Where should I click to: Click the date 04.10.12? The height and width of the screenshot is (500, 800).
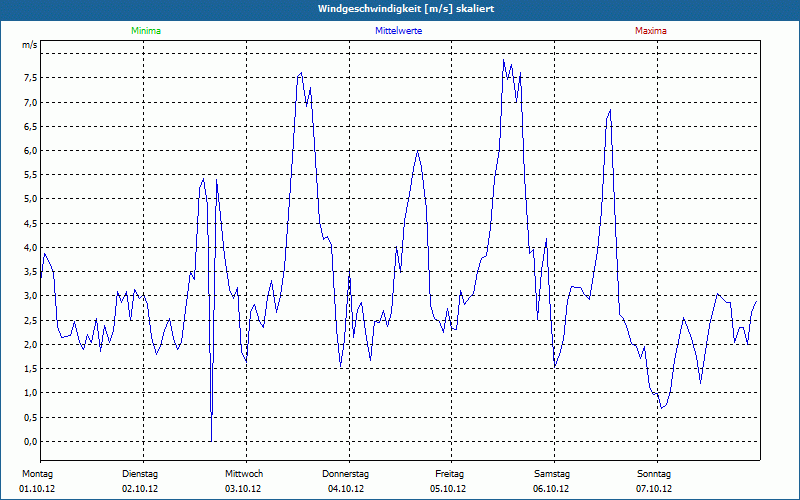[346, 488]
